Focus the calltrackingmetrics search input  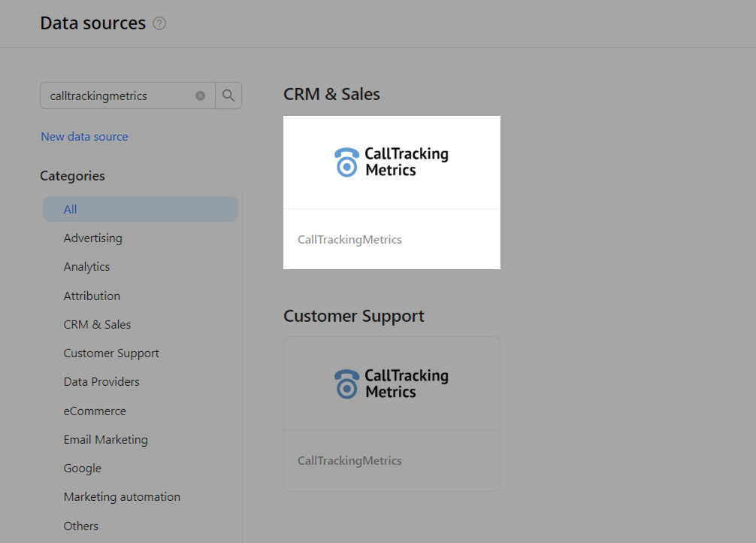coord(116,96)
